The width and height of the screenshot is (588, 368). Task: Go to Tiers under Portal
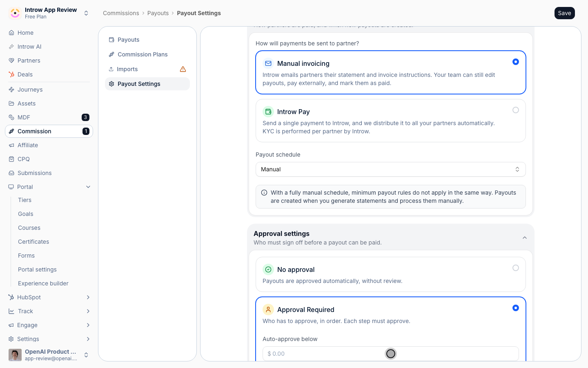25,200
